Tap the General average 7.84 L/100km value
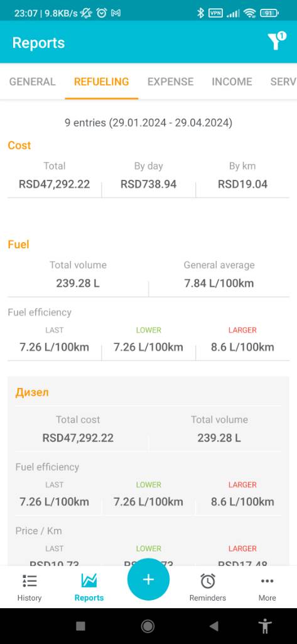 tap(219, 283)
